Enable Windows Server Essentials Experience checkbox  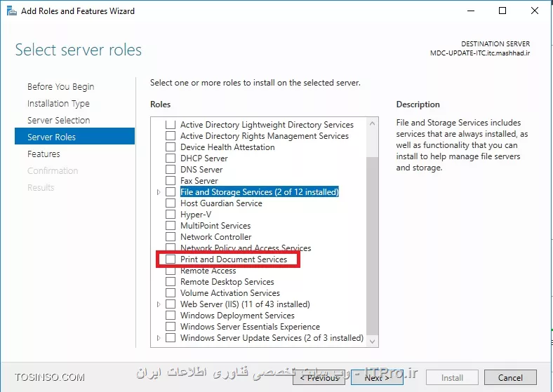click(171, 326)
